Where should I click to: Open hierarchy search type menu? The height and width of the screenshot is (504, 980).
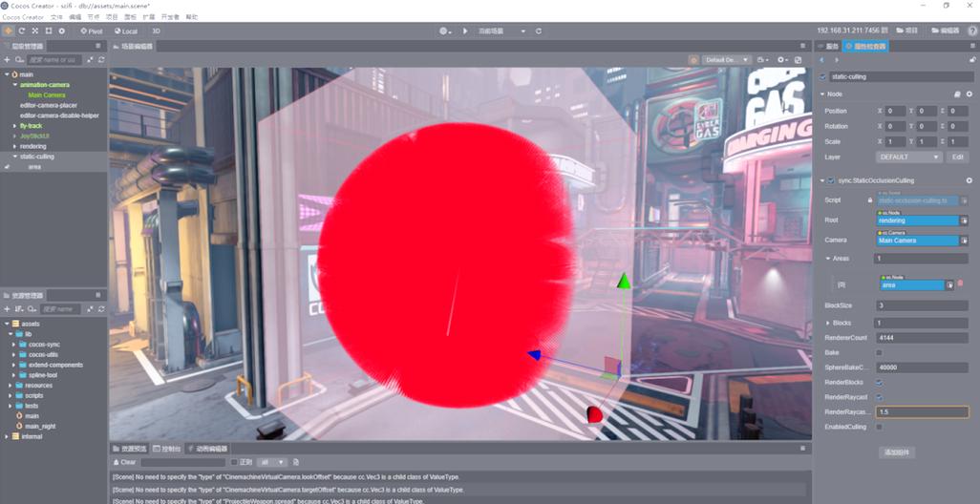(20, 59)
